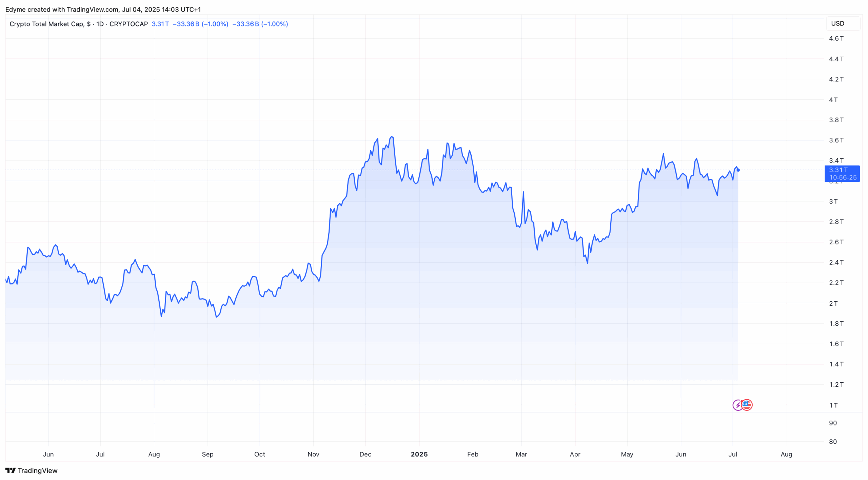
Task: Click the lightning bolt event icon
Action: point(738,405)
